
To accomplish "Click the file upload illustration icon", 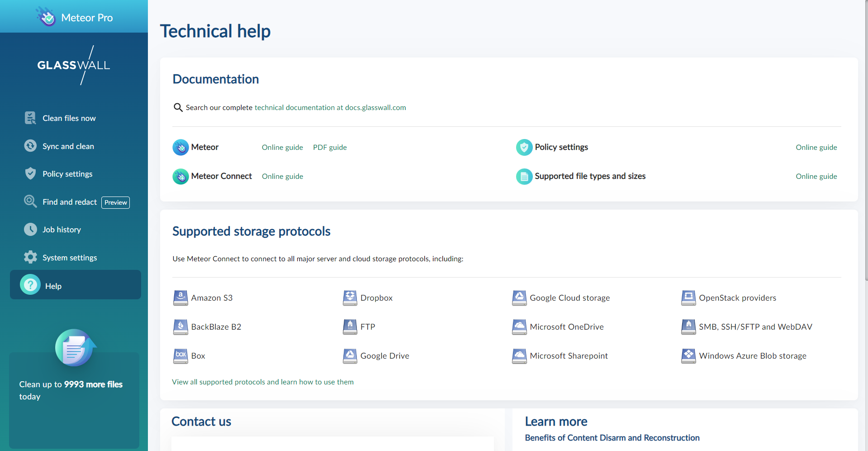I will [76, 348].
